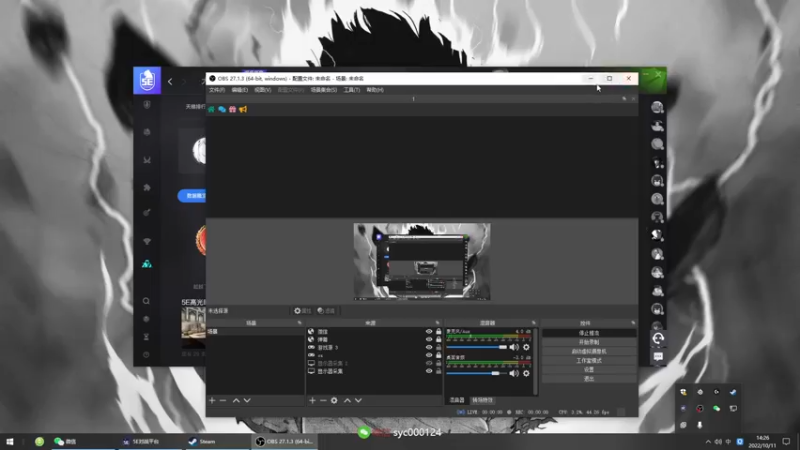Click the stop streaming button in Controls
Screen dimensions: 800x450
click(x=589, y=333)
